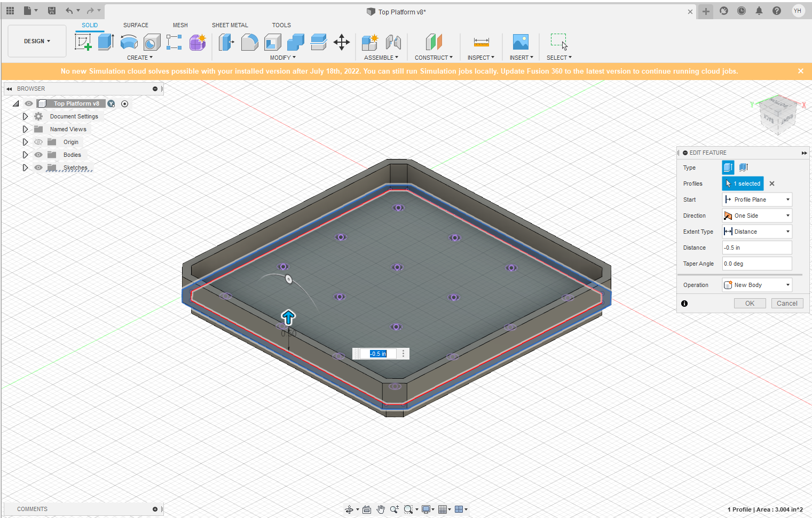
Task: Click the Move/Copy arrows icon
Action: point(341,42)
